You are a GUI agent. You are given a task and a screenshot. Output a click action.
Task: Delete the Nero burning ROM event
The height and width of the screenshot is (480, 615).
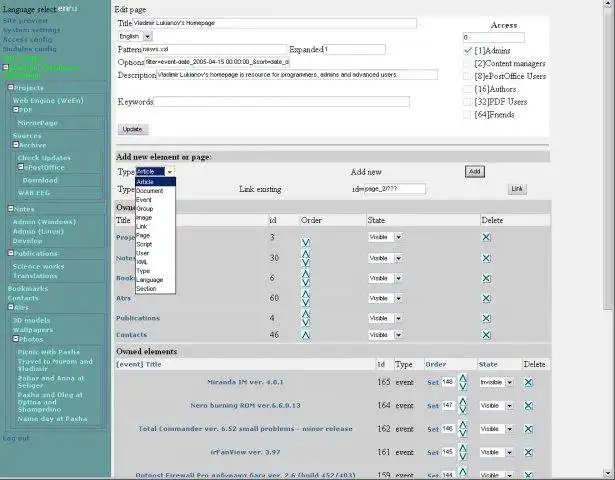(528, 406)
